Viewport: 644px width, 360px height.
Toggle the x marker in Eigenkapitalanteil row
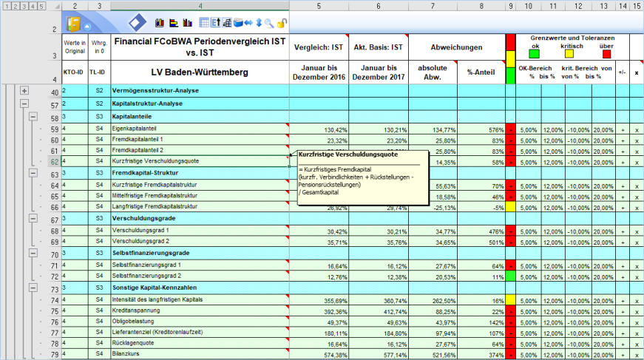pos(636,130)
